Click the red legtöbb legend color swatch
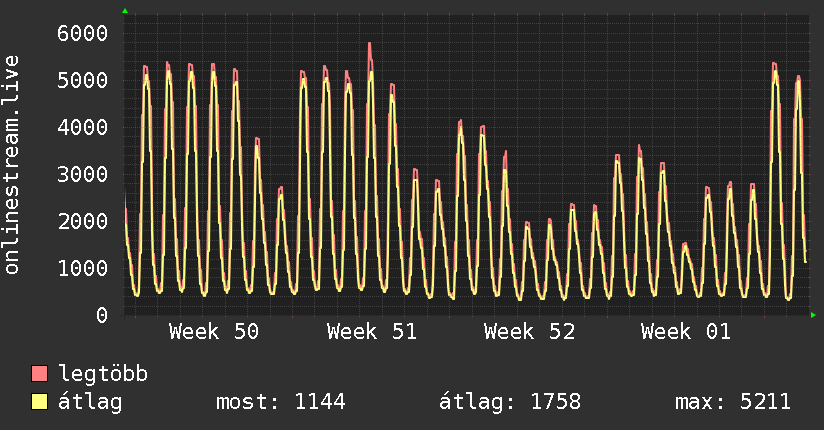The height and width of the screenshot is (430, 824). [40, 375]
